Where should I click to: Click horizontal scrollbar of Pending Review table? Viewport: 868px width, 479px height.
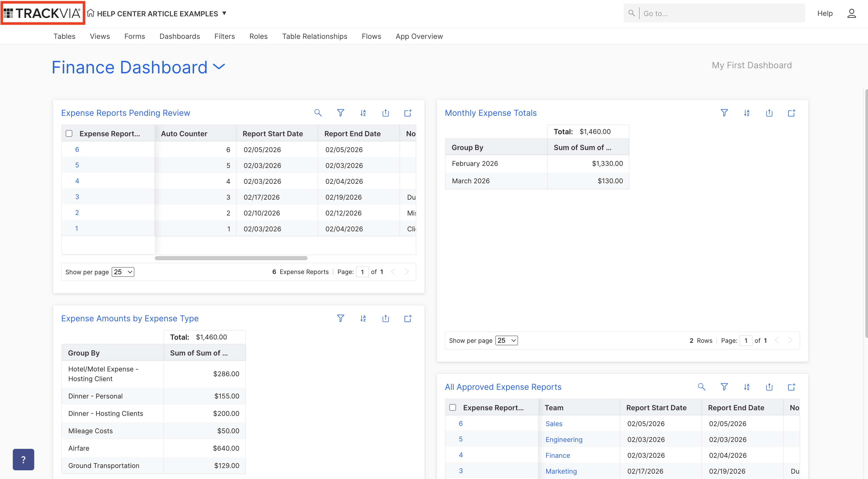coord(231,258)
